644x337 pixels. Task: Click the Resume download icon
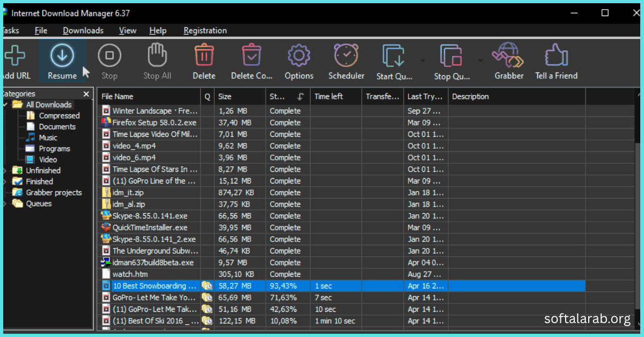(x=62, y=55)
